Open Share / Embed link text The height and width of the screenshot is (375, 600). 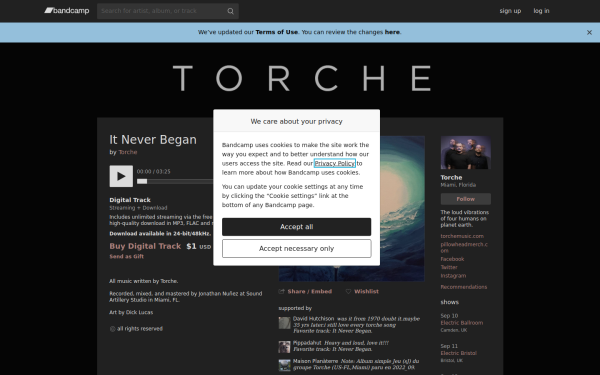(310, 292)
